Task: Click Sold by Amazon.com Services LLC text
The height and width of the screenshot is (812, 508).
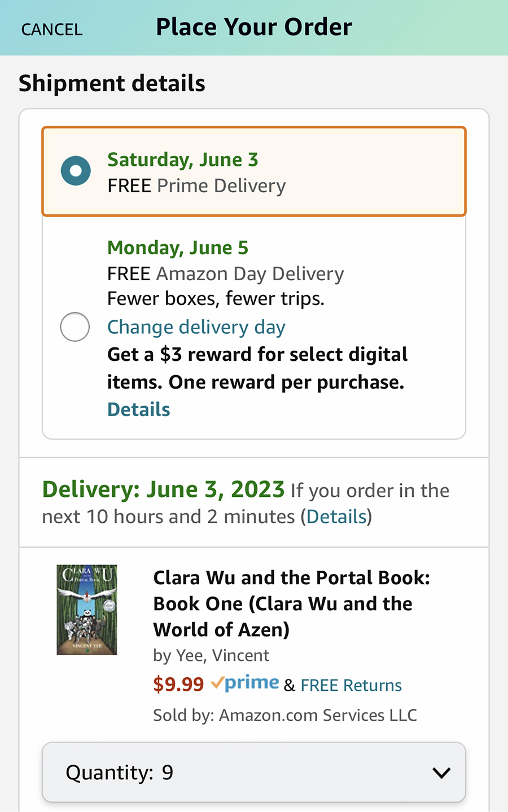Action: click(284, 715)
